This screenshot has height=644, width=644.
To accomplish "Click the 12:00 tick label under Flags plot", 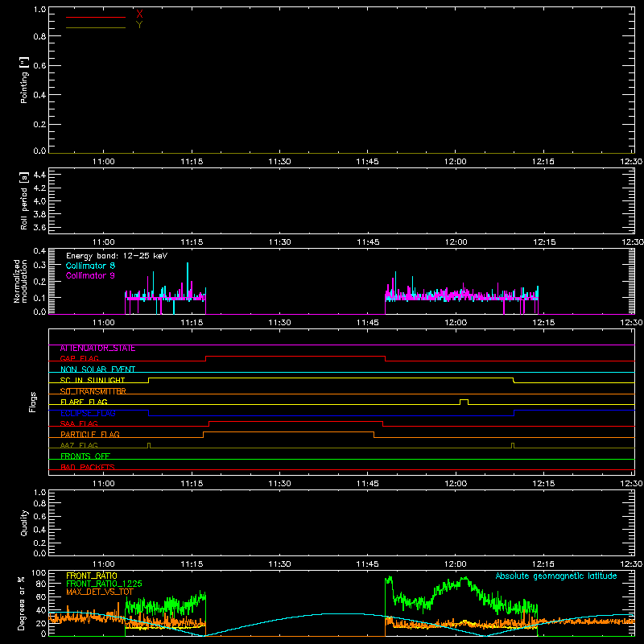I will pos(456,484).
